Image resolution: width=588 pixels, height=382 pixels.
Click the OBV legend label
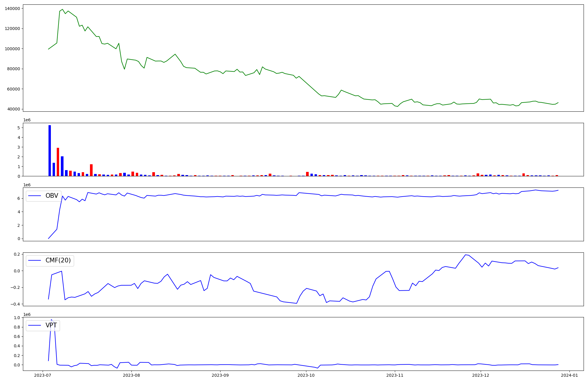coord(52,196)
